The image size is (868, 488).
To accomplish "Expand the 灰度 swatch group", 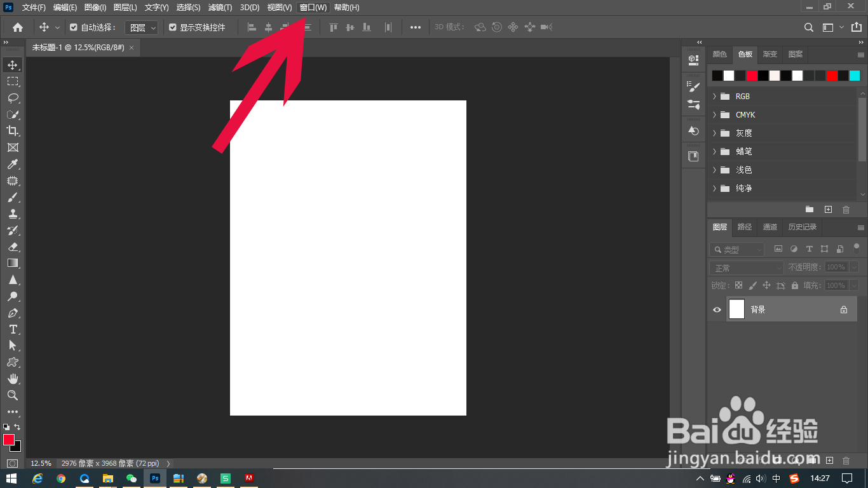I will tap(714, 133).
